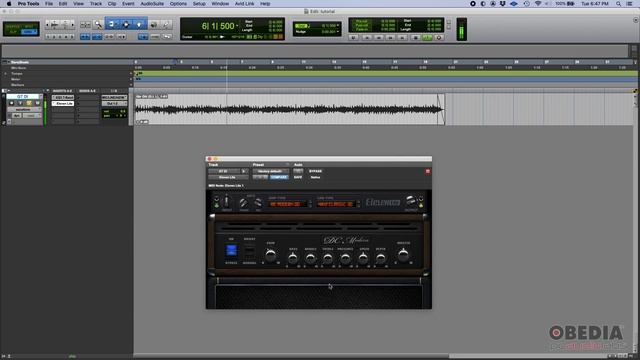Click the Online transport button

pyautogui.click(x=353, y=38)
